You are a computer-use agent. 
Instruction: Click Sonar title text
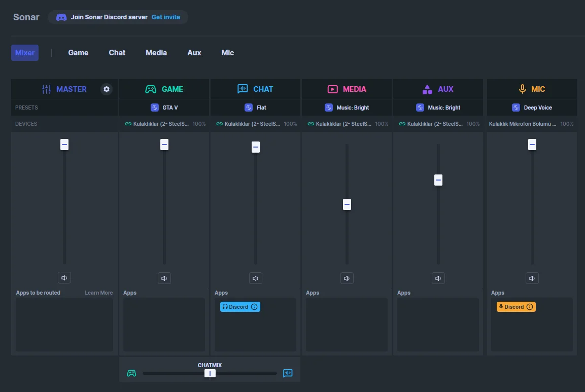26,17
